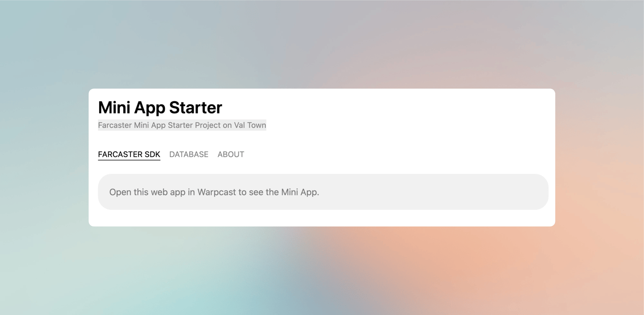
Task: Click the Mini App Starter heading
Action: (x=160, y=108)
